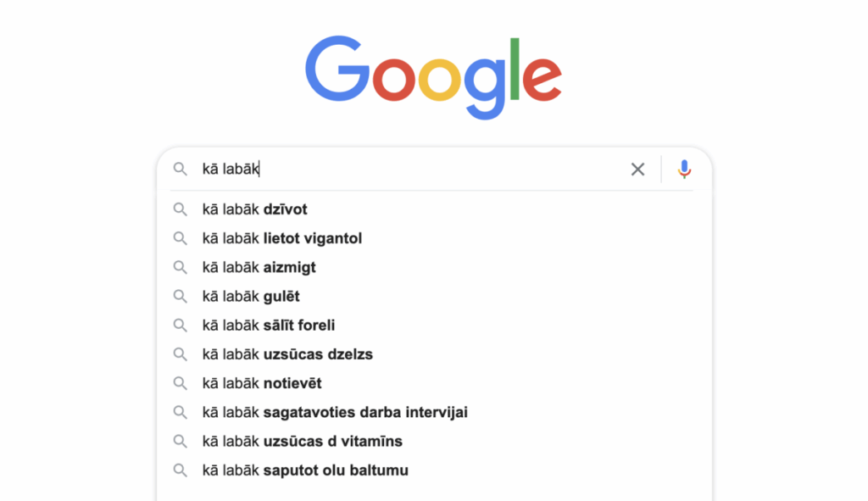Click the magnifying glass search icon
This screenshot has width=868, height=501.
click(181, 169)
